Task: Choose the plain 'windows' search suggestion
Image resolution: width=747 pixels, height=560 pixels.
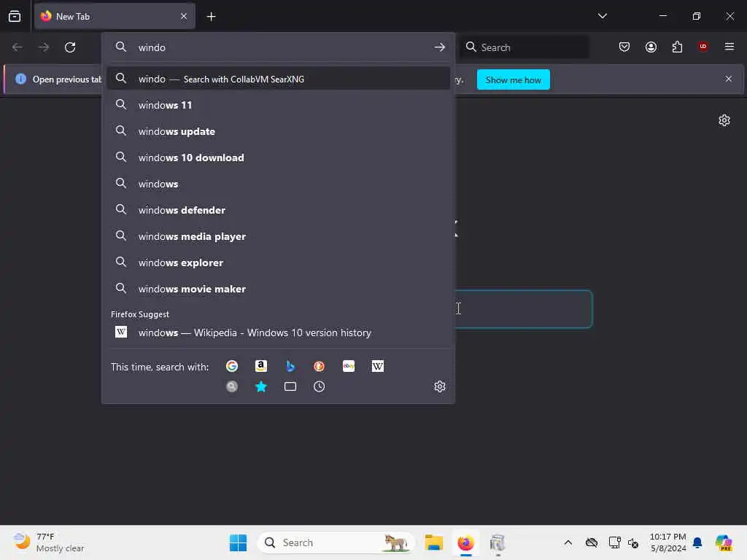Action: pyautogui.click(x=278, y=184)
